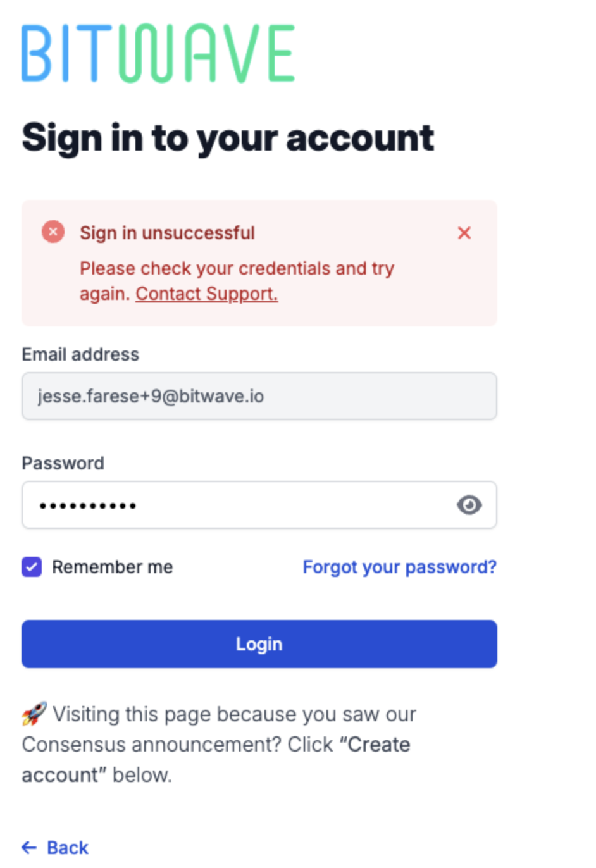This screenshot has height=868, width=596.
Task: Uncheck the Remember me checkbox
Action: [x=32, y=567]
